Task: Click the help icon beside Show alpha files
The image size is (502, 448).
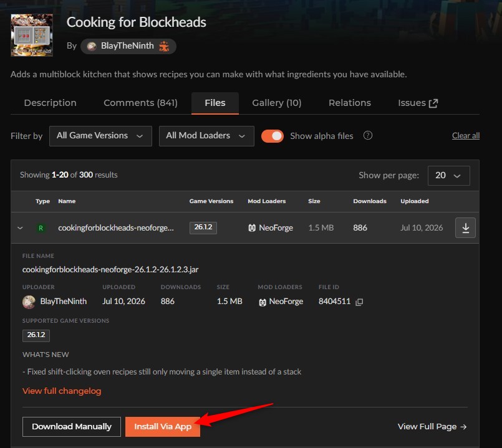Action: pyautogui.click(x=368, y=135)
